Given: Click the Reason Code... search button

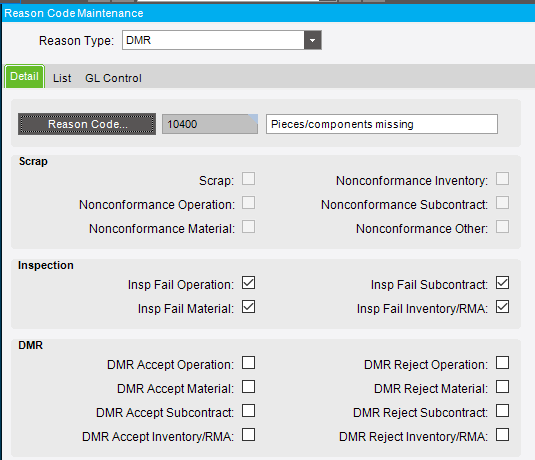Looking at the screenshot, I should (x=87, y=124).
